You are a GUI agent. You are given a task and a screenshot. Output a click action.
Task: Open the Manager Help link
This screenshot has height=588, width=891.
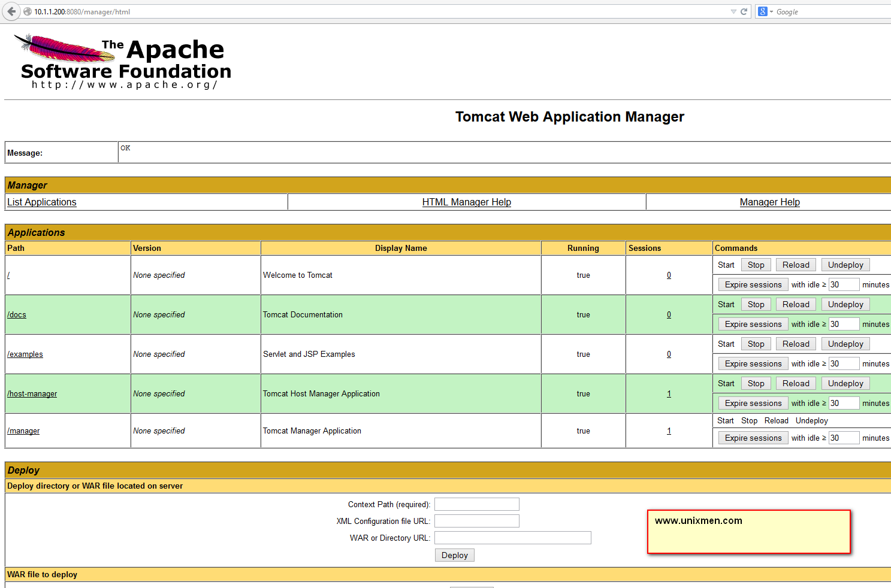[x=770, y=202]
